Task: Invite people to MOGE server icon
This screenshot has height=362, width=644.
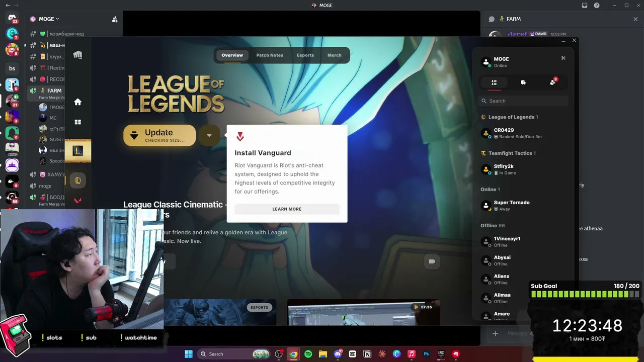Action: tap(115, 19)
